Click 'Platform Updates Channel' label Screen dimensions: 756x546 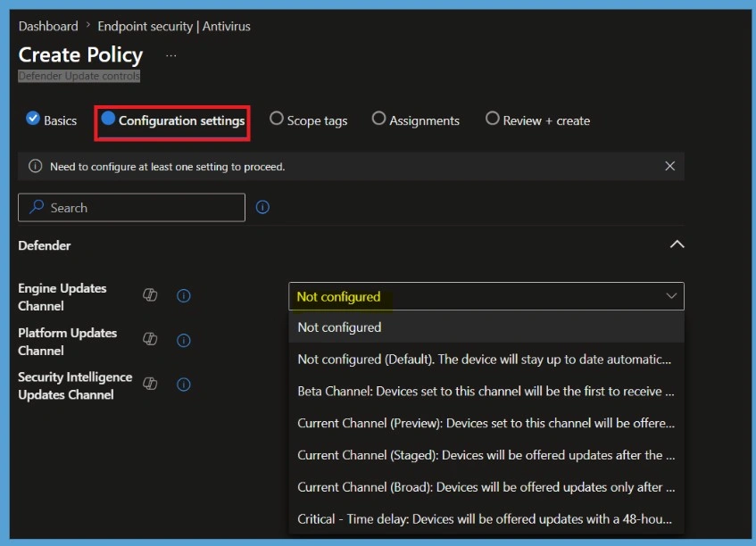coord(68,341)
